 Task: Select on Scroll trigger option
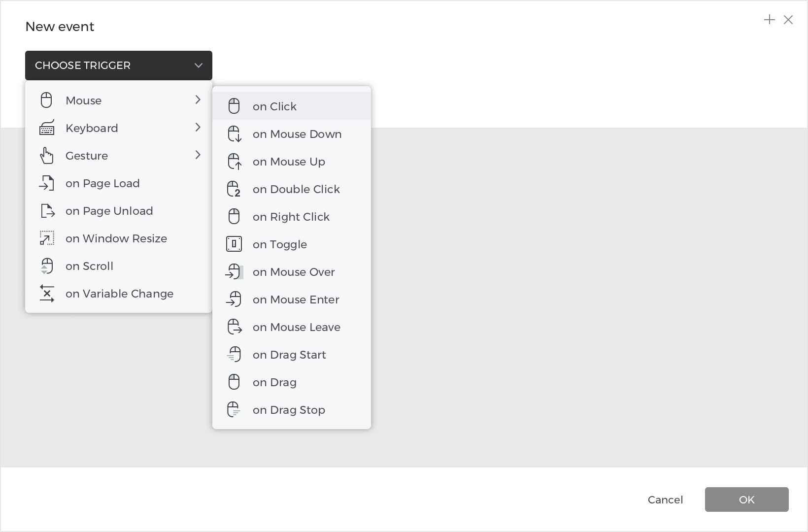pyautogui.click(x=89, y=266)
